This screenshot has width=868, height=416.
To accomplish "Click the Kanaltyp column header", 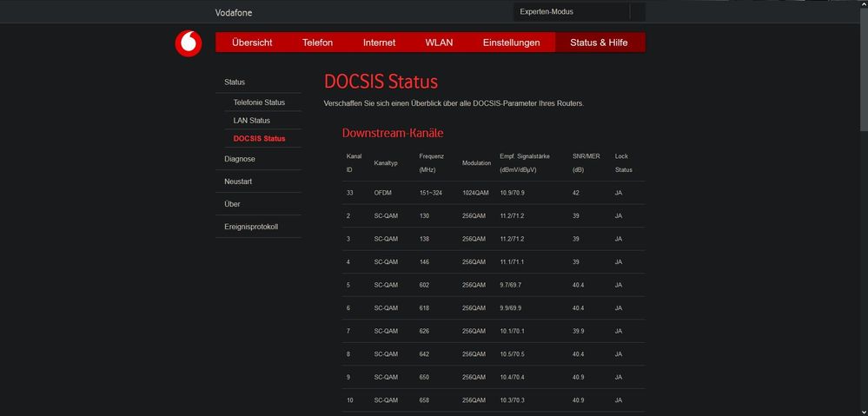I will 386,163.
